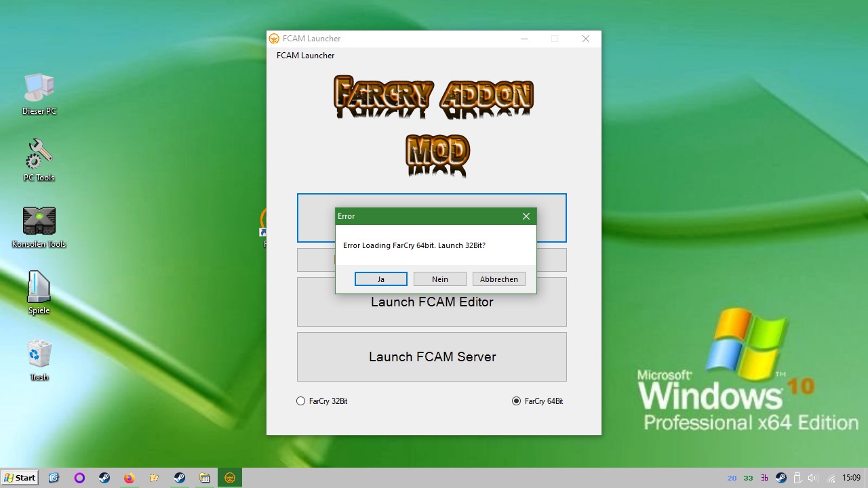868x488 pixels.
Task: Click the Launch FCAM Server button
Action: (432, 357)
